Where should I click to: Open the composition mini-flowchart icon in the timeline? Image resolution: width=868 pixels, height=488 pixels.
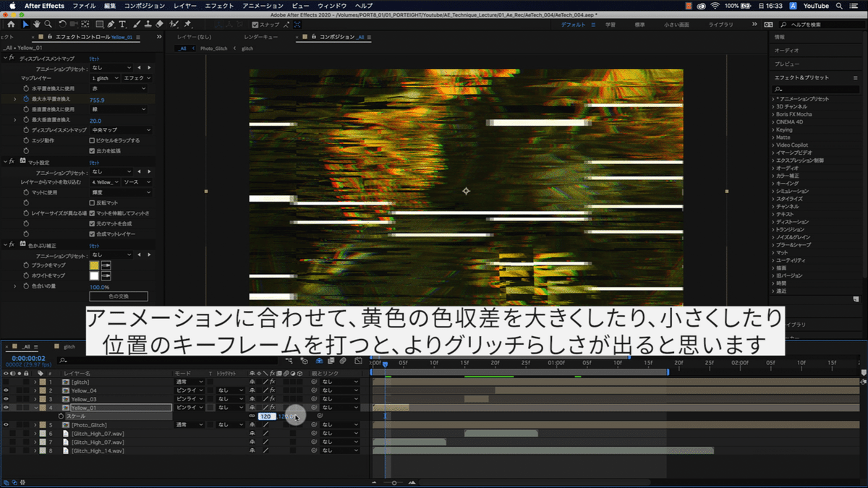(290, 359)
